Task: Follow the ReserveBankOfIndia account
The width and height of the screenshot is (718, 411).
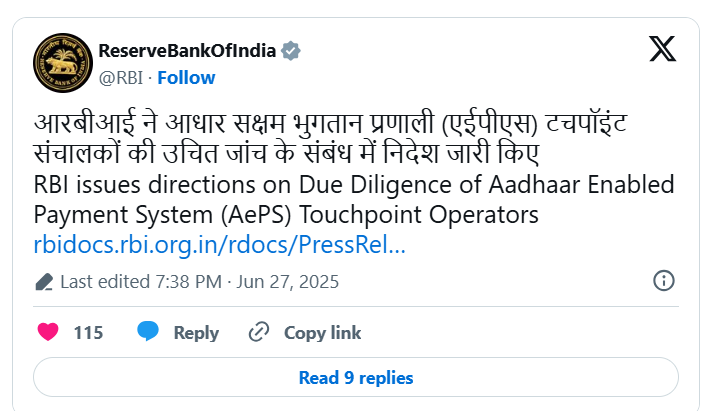Action: point(186,78)
